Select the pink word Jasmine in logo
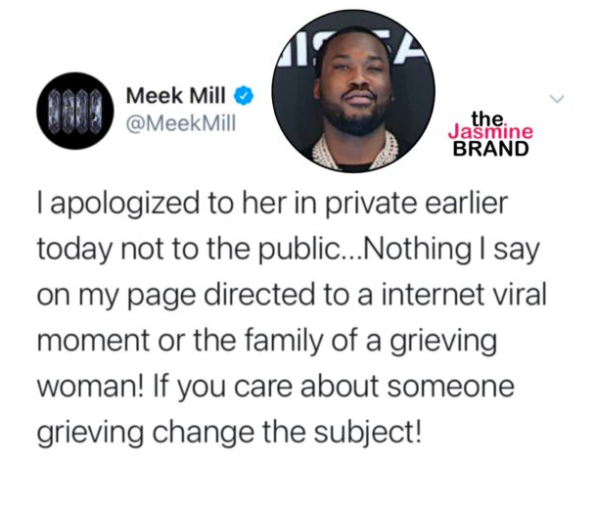595x512 pixels. pos(491,132)
